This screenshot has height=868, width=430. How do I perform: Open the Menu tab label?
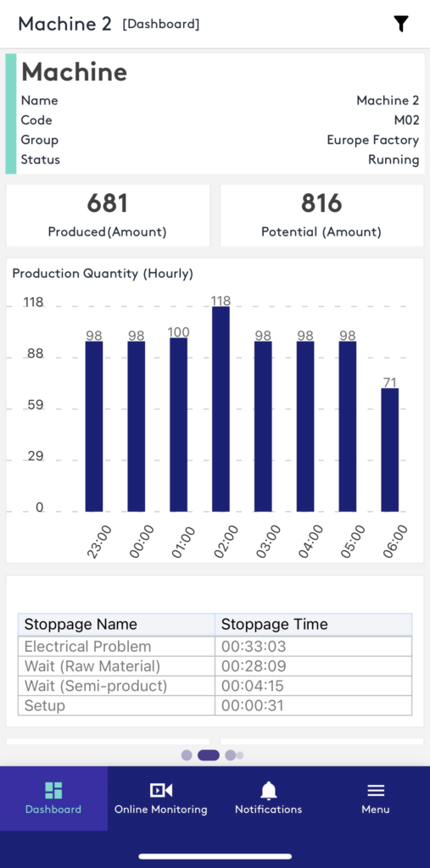click(376, 810)
